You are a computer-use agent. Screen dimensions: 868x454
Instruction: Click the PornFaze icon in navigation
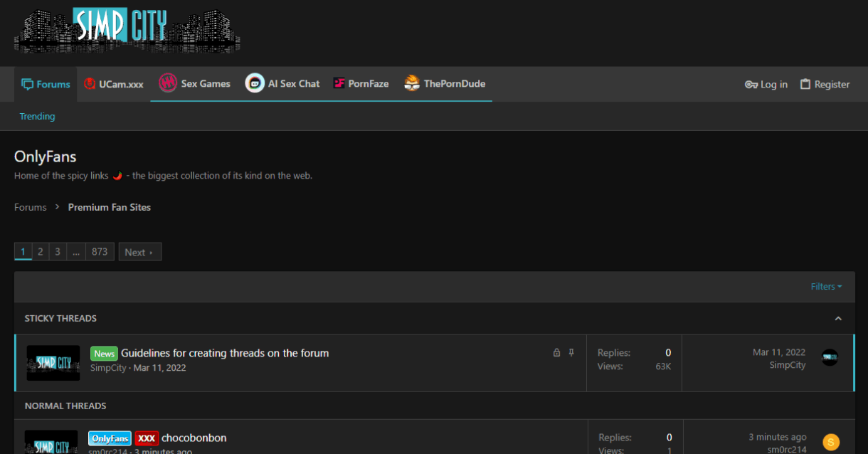(x=339, y=83)
